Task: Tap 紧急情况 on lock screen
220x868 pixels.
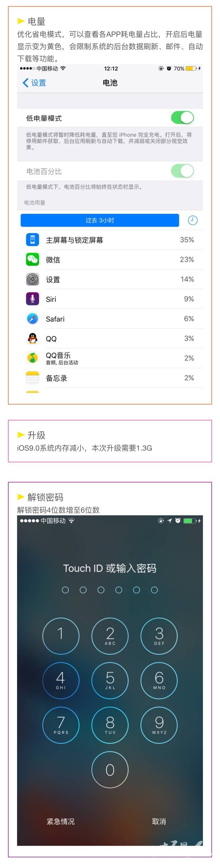Action: pyautogui.click(x=60, y=821)
